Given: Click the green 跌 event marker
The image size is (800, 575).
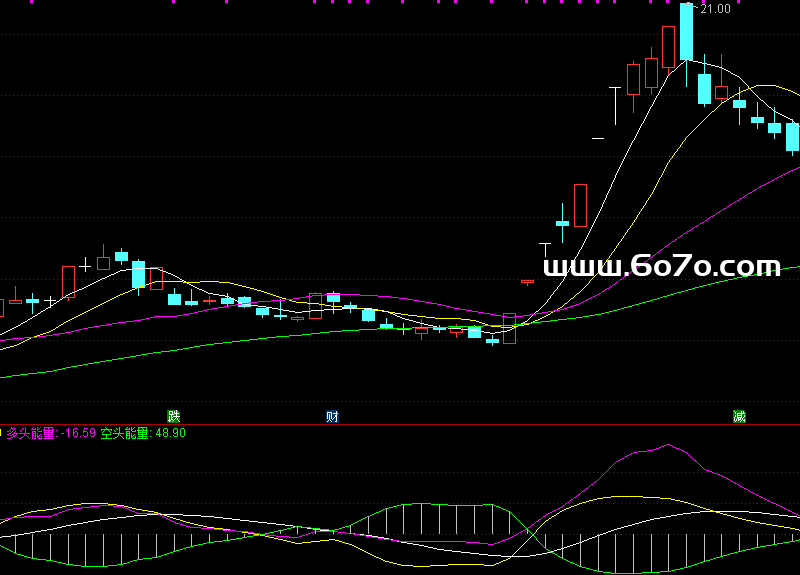Looking at the screenshot, I should click(174, 417).
